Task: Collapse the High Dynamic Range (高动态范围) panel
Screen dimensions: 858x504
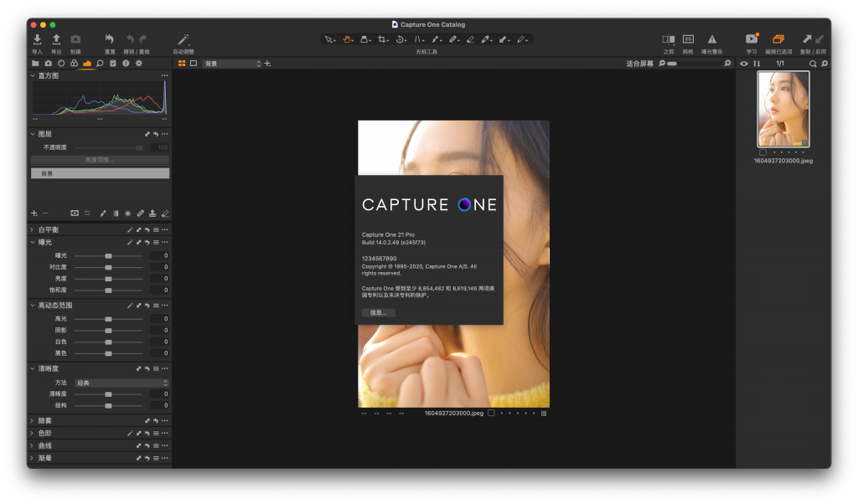Action: tap(33, 306)
